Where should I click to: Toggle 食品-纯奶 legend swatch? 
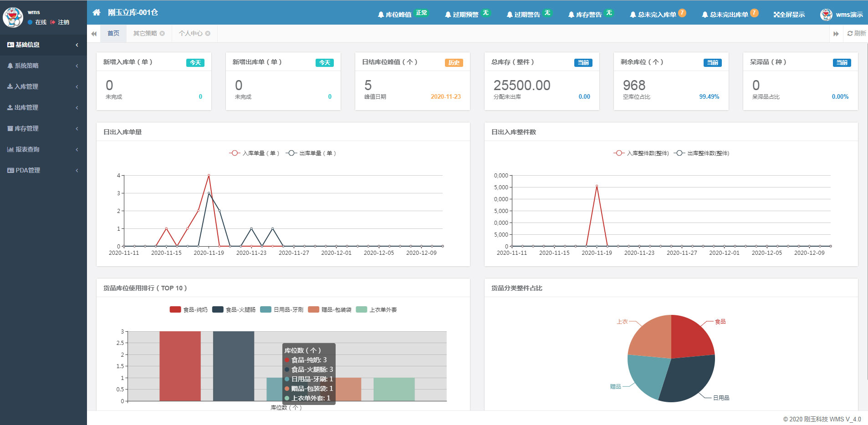coord(175,309)
